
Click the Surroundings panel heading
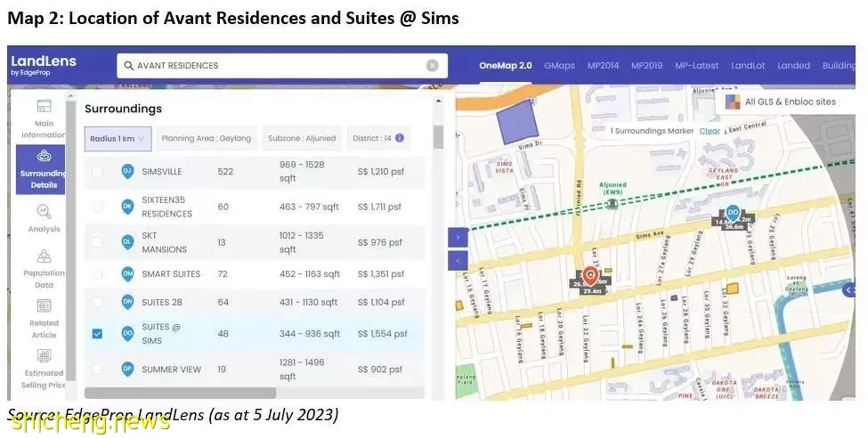pos(123,109)
